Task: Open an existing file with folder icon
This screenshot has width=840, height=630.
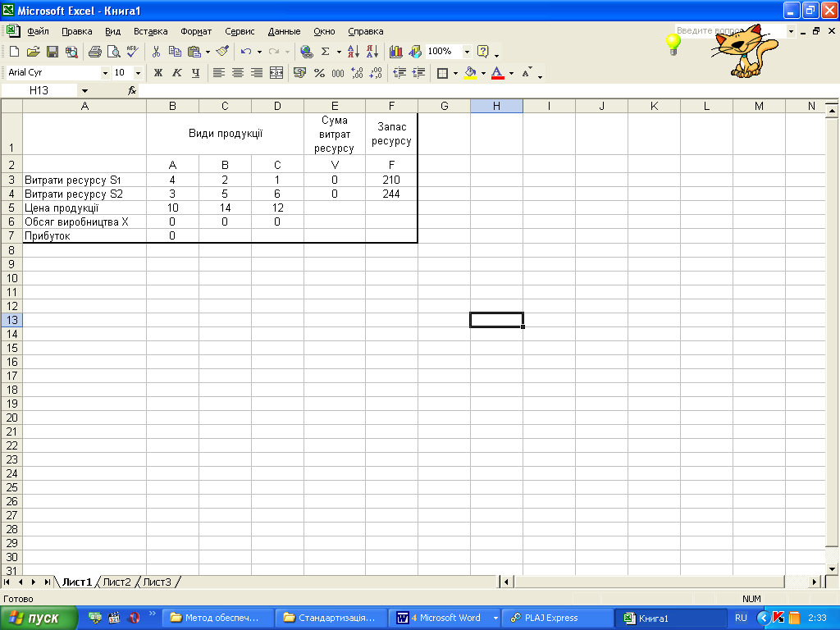Action: 33,52
